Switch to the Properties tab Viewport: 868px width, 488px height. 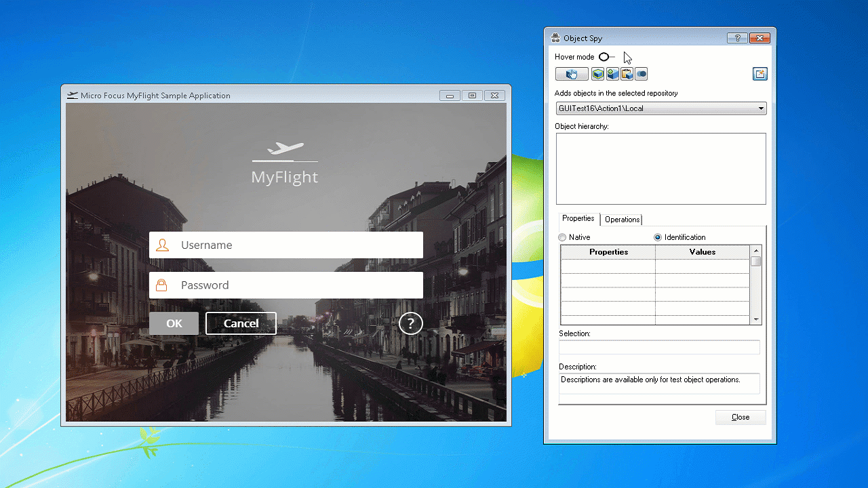(x=578, y=218)
